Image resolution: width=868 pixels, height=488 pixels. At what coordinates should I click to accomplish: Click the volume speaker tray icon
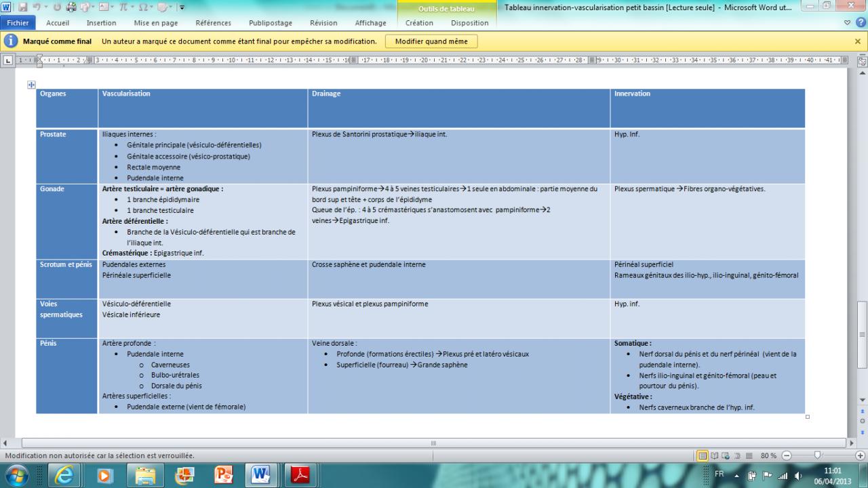coord(797,475)
